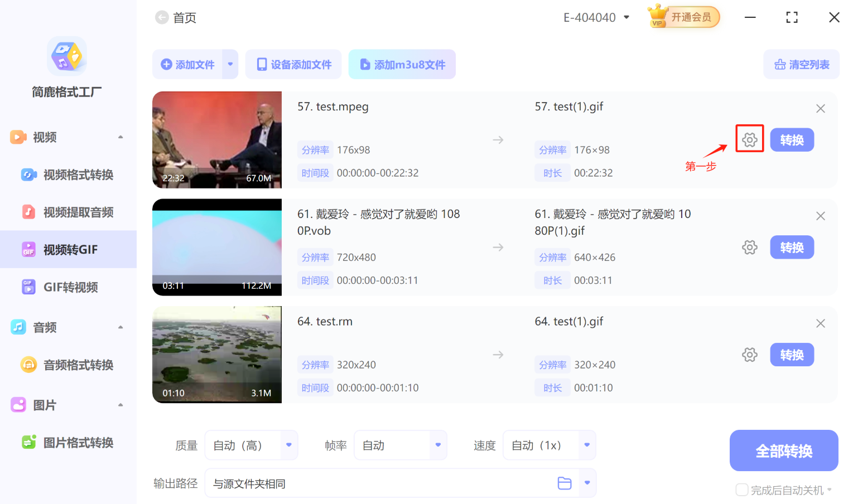
Task: Click the folder icon to browse output path
Action: 564,483
